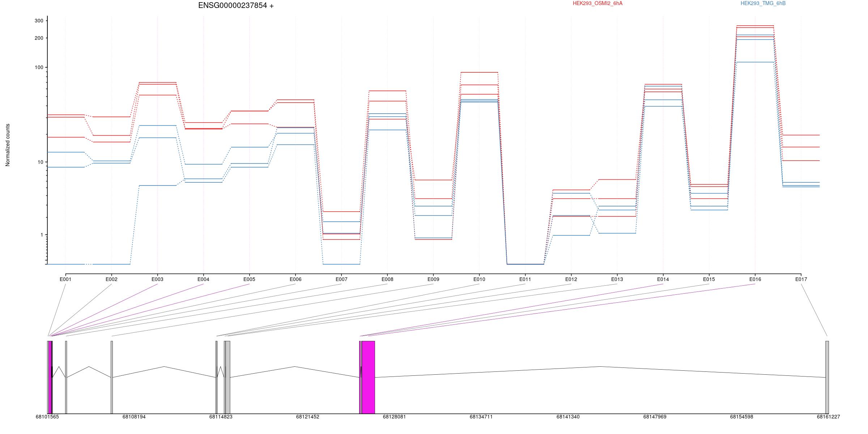The width and height of the screenshot is (868, 434).
Task: Select the HEK293_OSMI2_6hA legend label
Action: [597, 3]
